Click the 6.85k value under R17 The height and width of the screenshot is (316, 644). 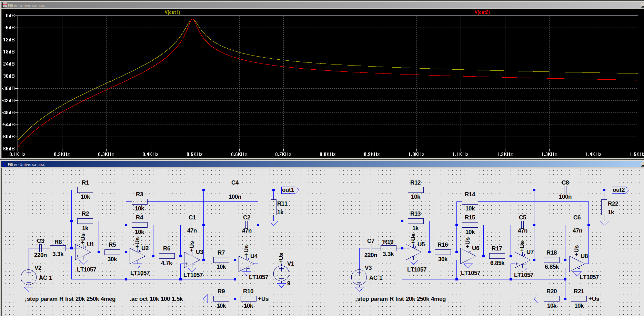click(497, 263)
